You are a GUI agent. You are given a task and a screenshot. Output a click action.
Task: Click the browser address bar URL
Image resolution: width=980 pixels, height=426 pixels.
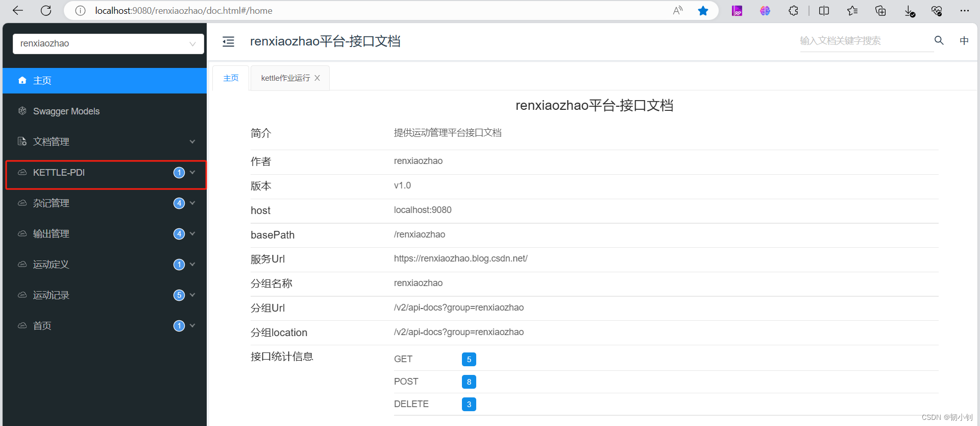tap(184, 11)
